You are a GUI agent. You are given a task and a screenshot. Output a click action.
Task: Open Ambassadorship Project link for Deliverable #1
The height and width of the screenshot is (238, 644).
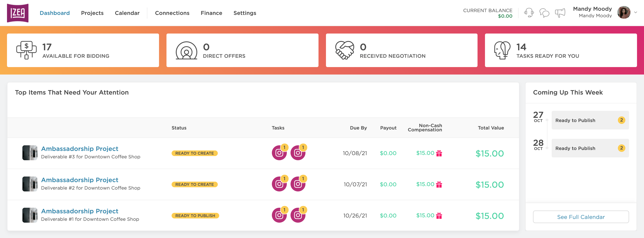coord(80,211)
